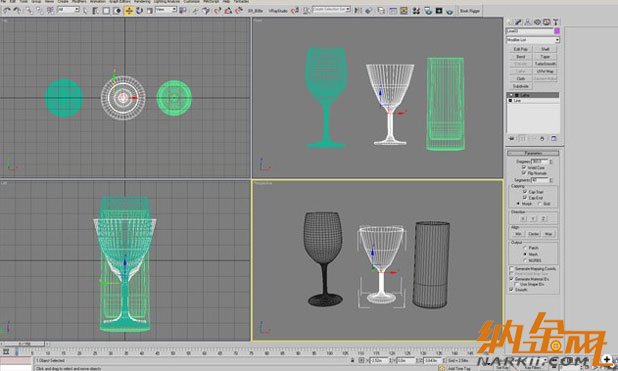This screenshot has height=371, width=618.
Task: Click the Shell modifier button
Action: point(545,49)
